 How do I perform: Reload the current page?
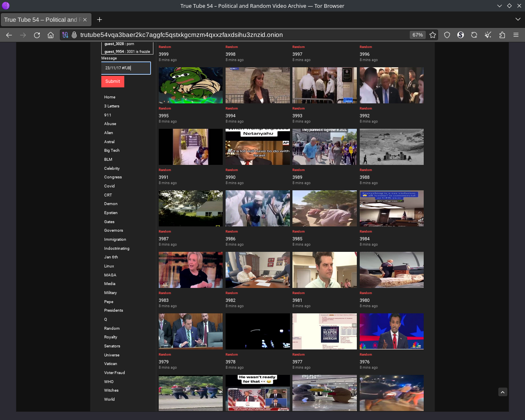pos(37,35)
